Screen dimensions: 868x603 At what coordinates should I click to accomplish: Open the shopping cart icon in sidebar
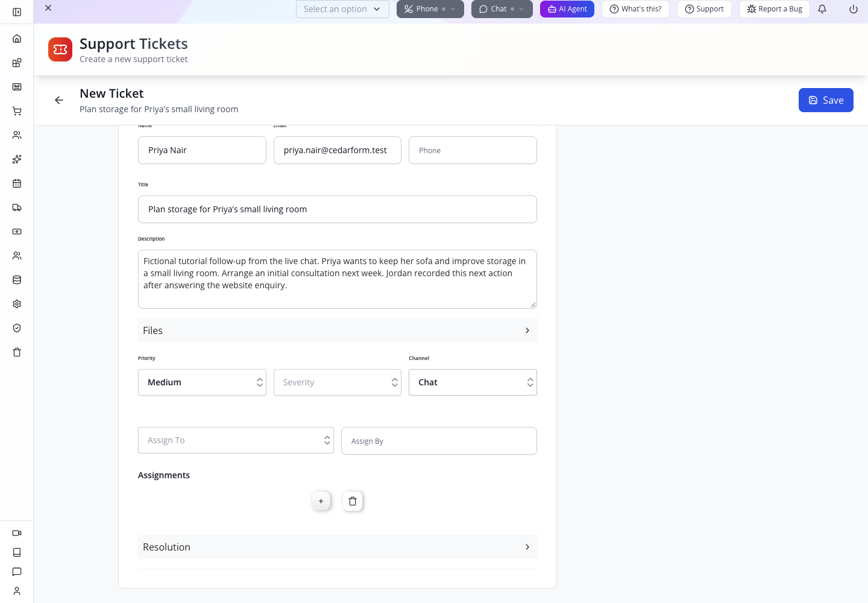(x=17, y=111)
